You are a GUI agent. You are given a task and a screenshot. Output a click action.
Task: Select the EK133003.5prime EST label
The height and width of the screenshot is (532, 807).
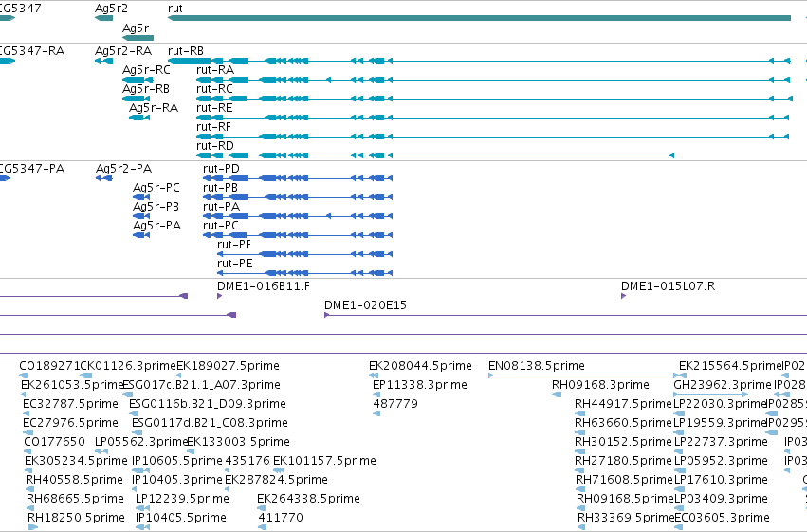click(x=238, y=443)
